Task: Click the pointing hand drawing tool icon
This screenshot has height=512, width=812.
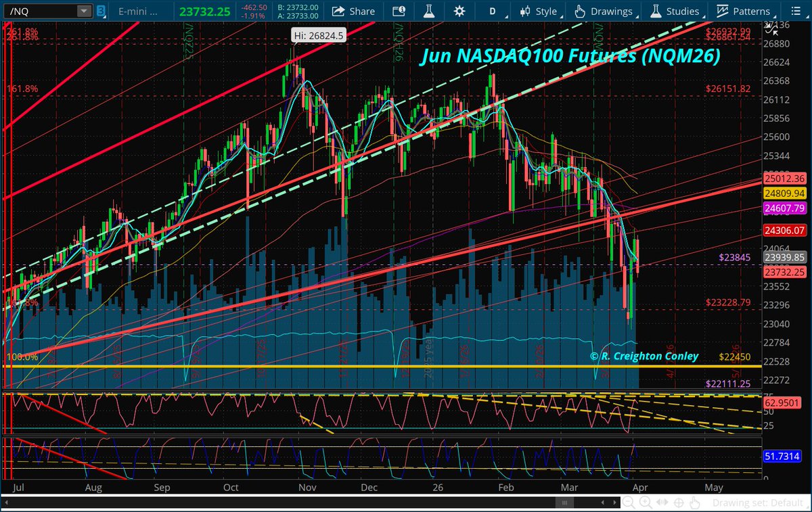Action: point(696,503)
